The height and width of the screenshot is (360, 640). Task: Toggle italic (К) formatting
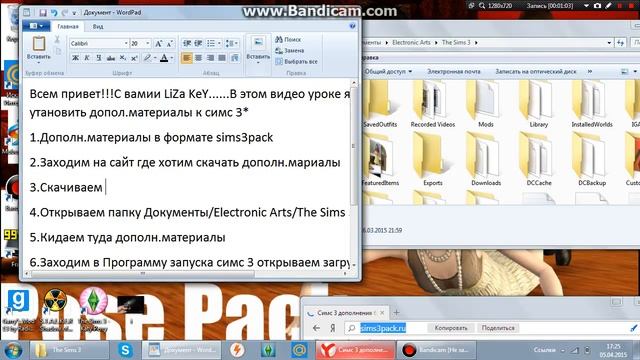coord(87,58)
